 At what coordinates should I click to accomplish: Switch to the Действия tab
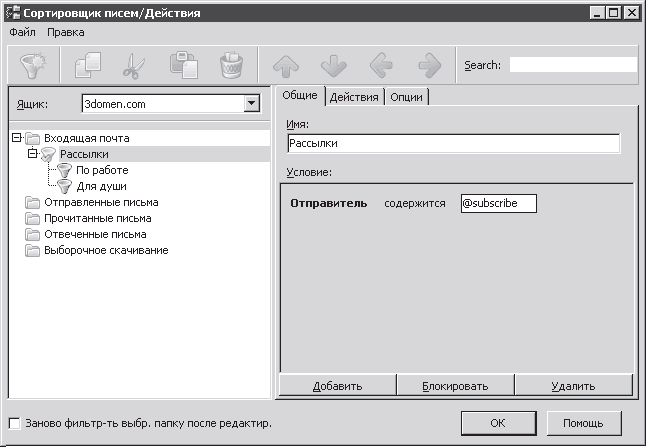354,97
